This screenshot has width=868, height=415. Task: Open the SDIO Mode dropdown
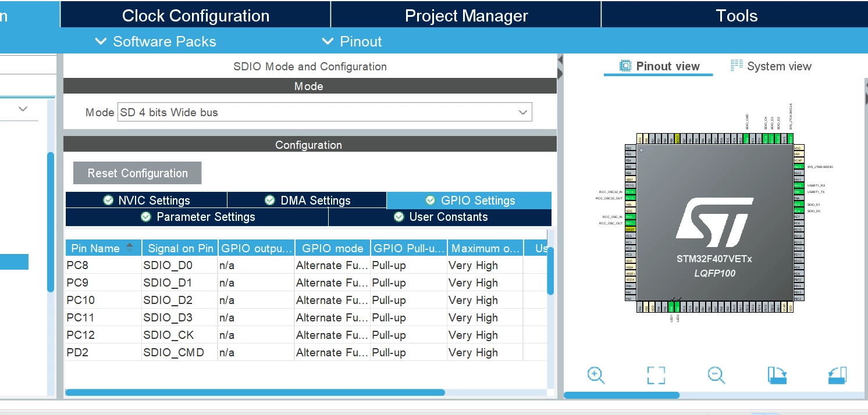click(x=325, y=112)
